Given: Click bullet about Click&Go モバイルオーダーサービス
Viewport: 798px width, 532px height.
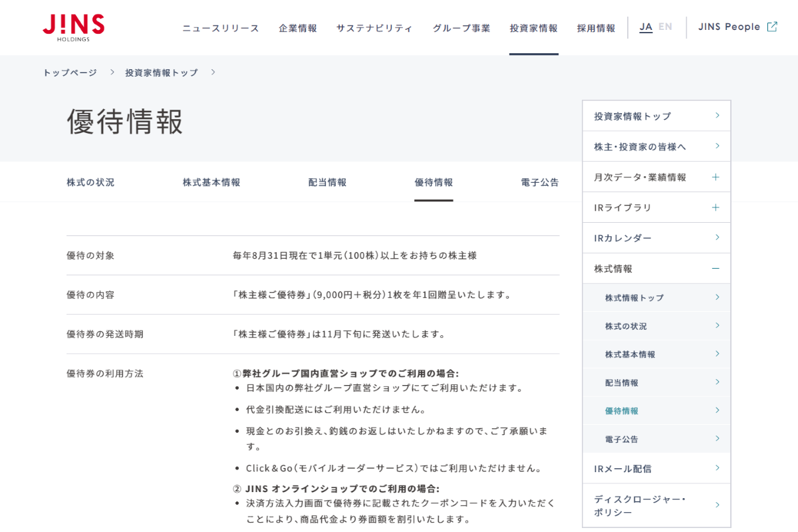Looking at the screenshot, I should (x=394, y=468).
